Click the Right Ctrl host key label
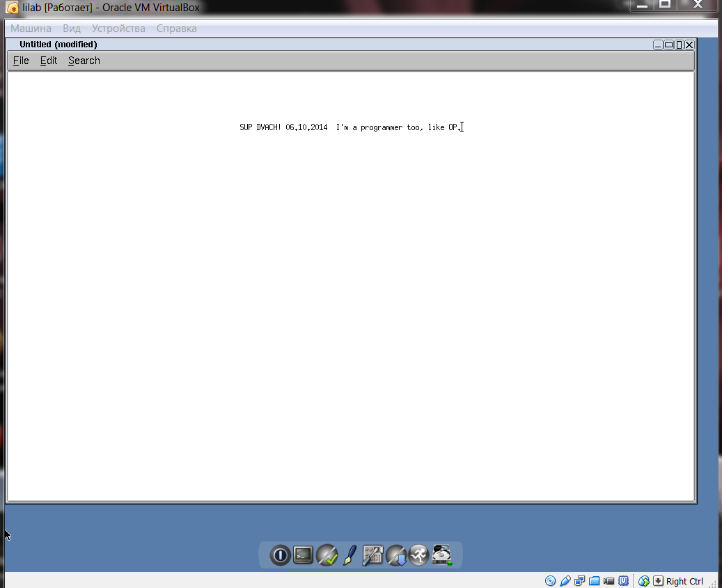Screen dimensions: 722x588 click(x=684, y=581)
